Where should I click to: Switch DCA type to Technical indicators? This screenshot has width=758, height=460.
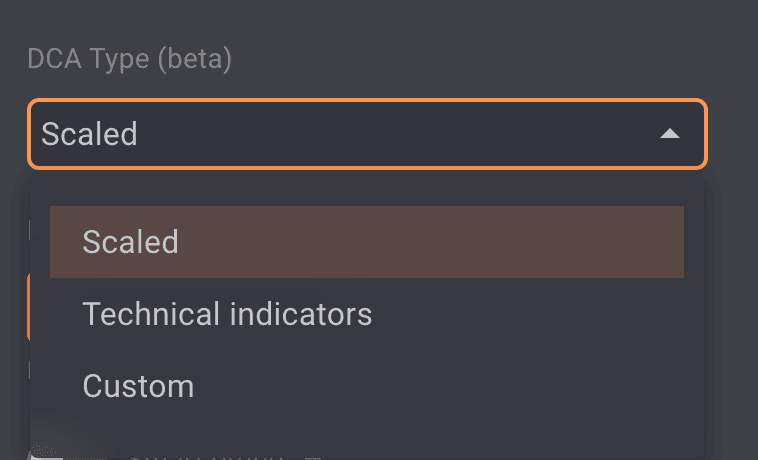[228, 314]
